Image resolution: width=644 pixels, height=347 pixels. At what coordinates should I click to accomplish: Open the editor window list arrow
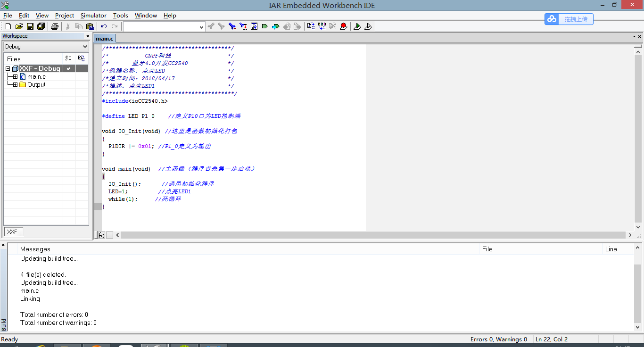point(634,36)
